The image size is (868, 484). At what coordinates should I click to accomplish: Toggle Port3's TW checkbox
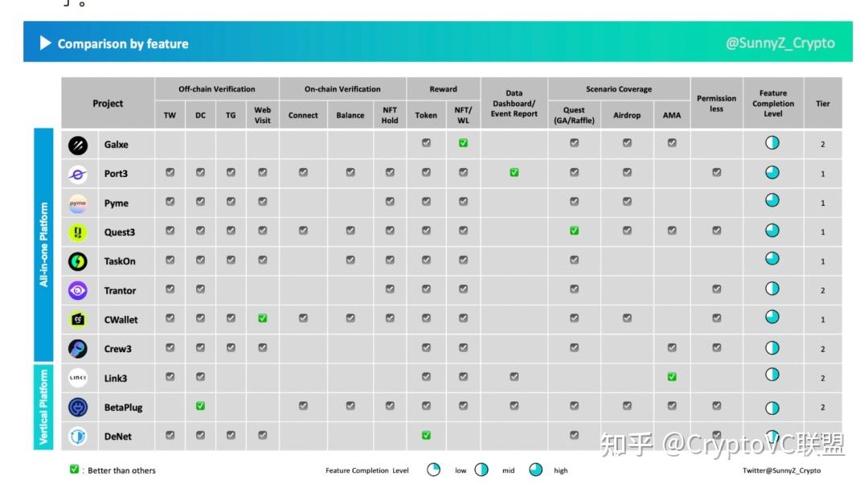pos(170,172)
